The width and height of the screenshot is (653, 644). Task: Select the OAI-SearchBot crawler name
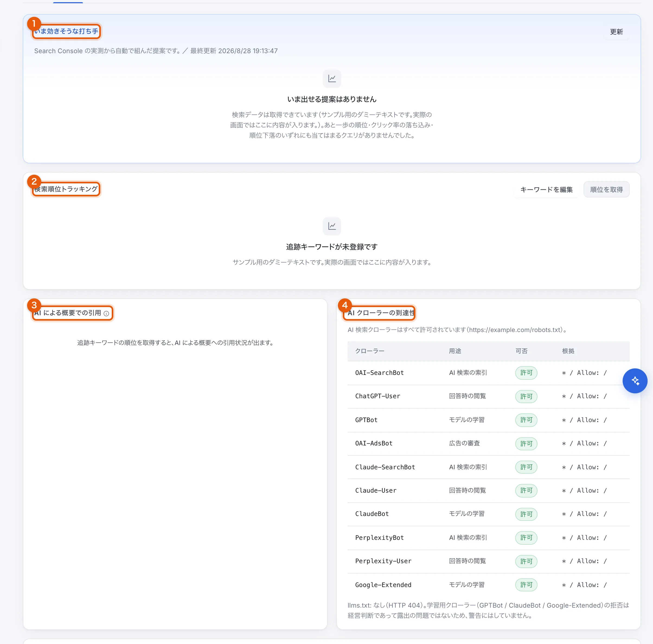[x=379, y=372]
